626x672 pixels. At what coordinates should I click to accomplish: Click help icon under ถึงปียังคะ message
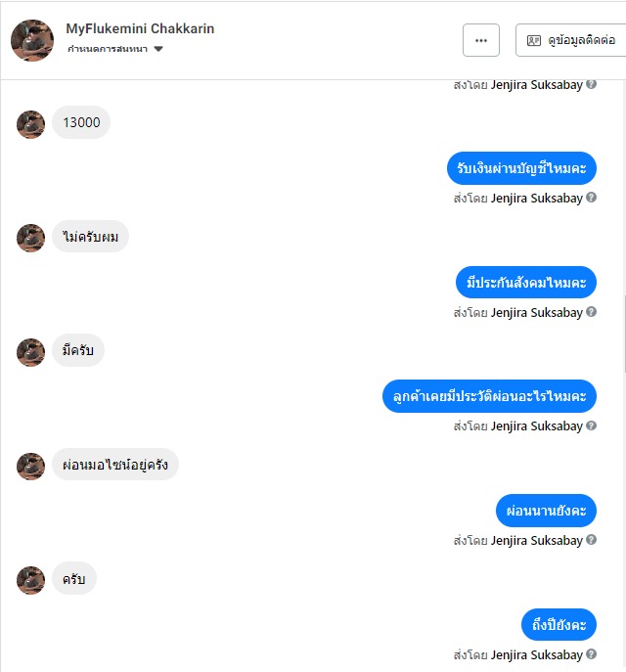592,654
